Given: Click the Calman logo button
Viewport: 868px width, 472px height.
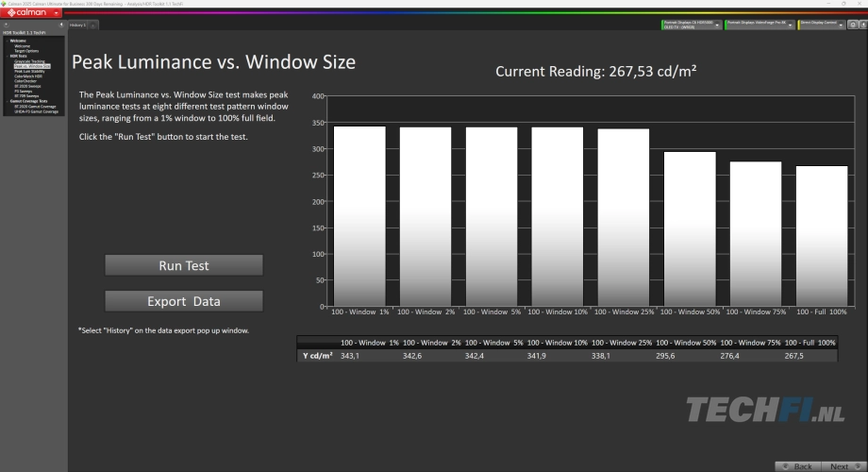Looking at the screenshot, I should [x=25, y=12].
